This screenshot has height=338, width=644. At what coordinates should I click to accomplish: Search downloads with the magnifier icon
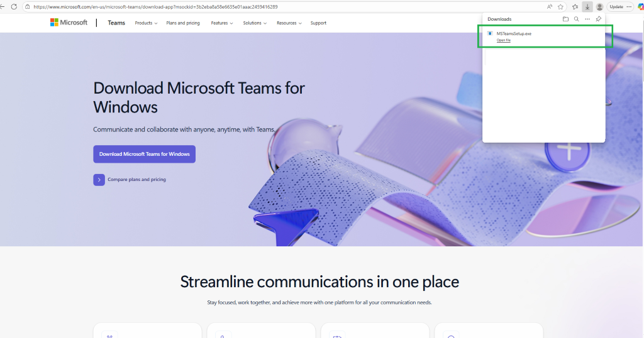coord(576,19)
